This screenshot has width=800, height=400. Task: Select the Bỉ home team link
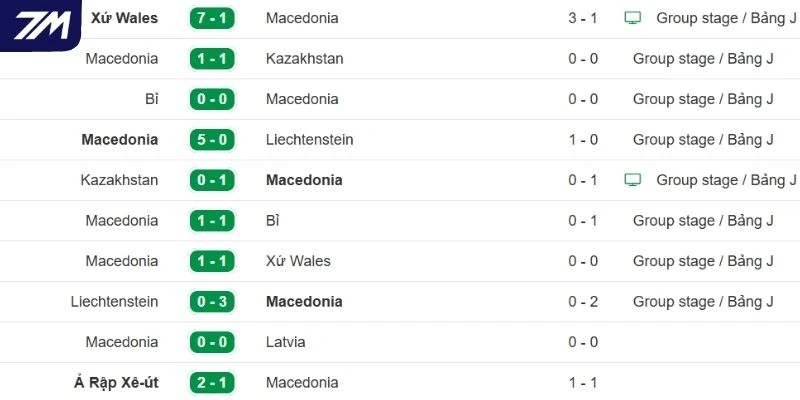[x=151, y=99]
